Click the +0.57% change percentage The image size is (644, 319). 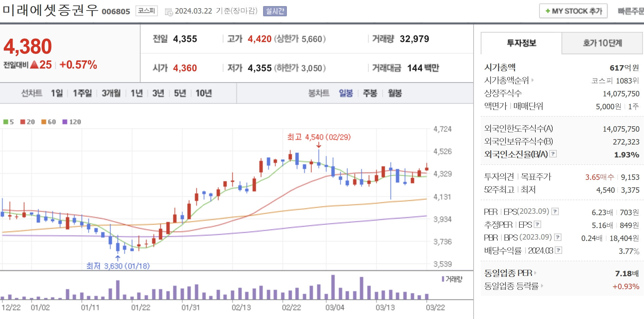tap(78, 64)
